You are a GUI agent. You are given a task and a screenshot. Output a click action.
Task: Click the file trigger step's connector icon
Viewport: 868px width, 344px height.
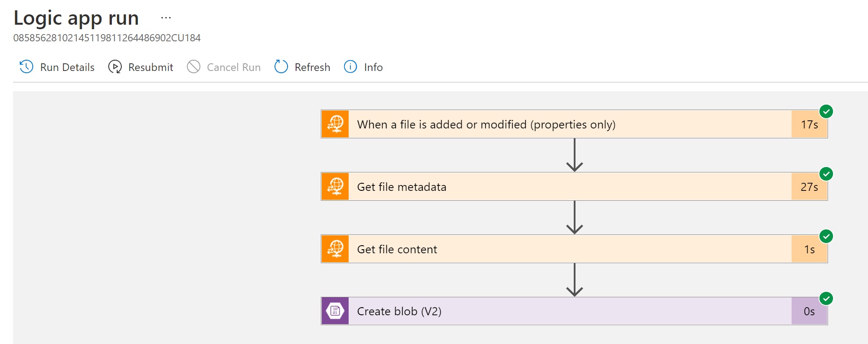coord(335,124)
